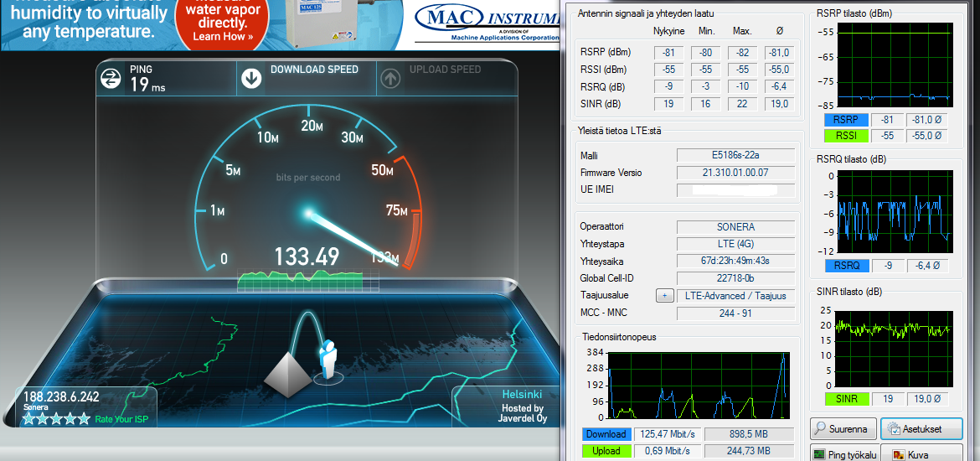Click the 'Rate Your ISP' link

[121, 419]
